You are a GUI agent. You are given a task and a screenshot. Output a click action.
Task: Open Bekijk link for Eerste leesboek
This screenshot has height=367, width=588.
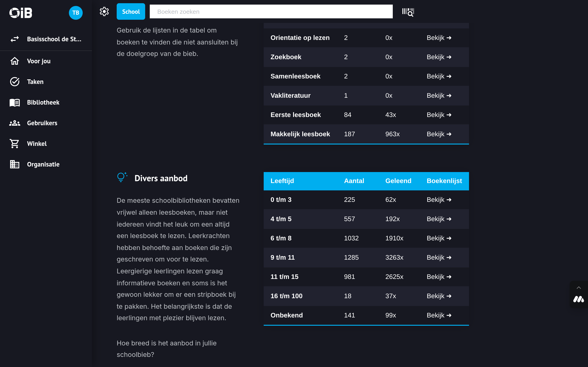pos(439,115)
